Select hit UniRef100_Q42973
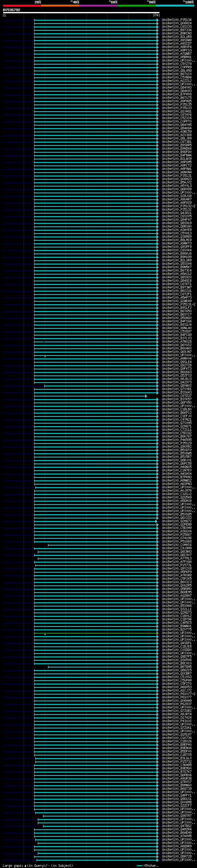Image resolution: width=197 pixels, height=868 pixels. click(177, 382)
